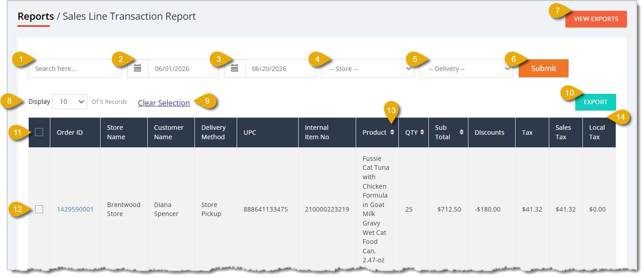Click the Order ID column header
This screenshot has width=644, height=278.
[75, 132]
